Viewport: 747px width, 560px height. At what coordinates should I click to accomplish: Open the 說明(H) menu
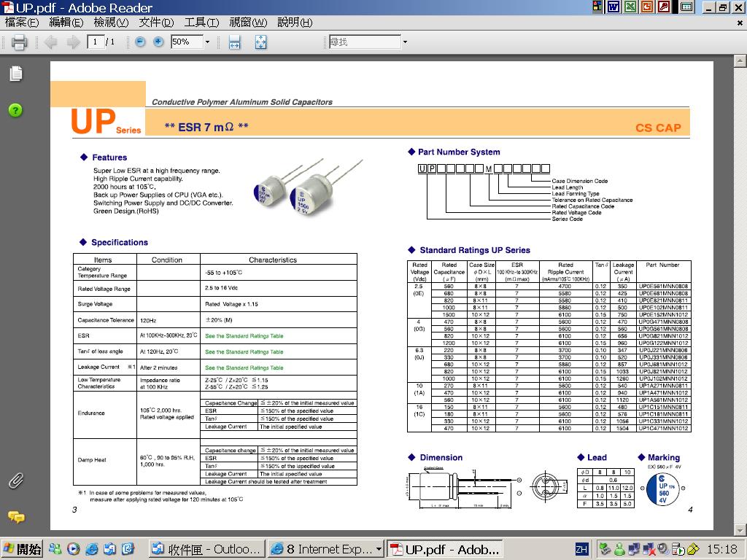coord(295,23)
